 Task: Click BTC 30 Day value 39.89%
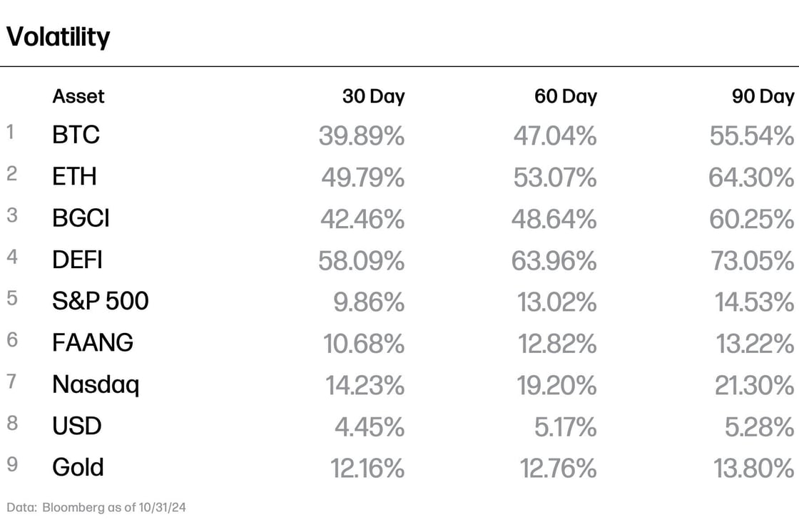[362, 136]
